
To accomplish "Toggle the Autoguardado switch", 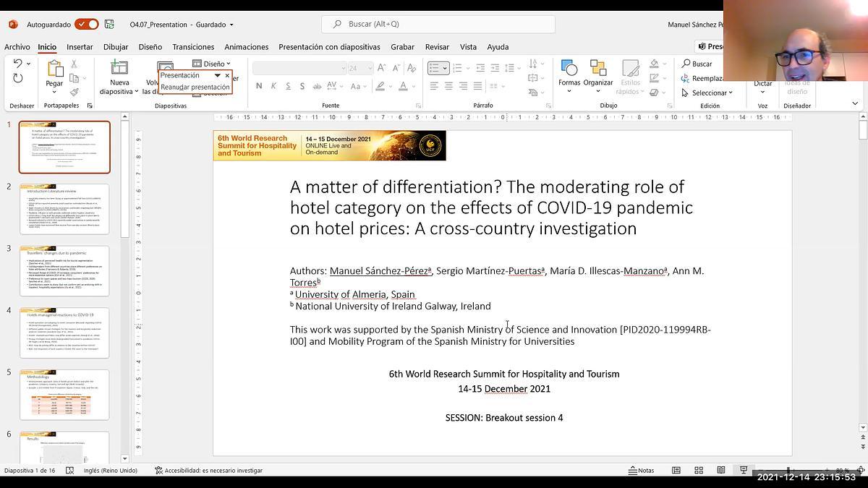I will (88, 24).
